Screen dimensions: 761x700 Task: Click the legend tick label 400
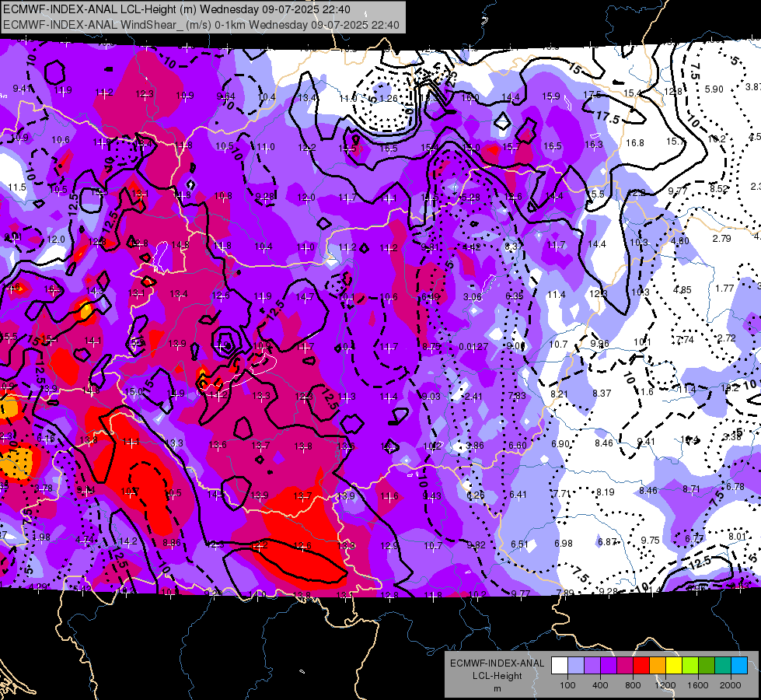click(600, 685)
